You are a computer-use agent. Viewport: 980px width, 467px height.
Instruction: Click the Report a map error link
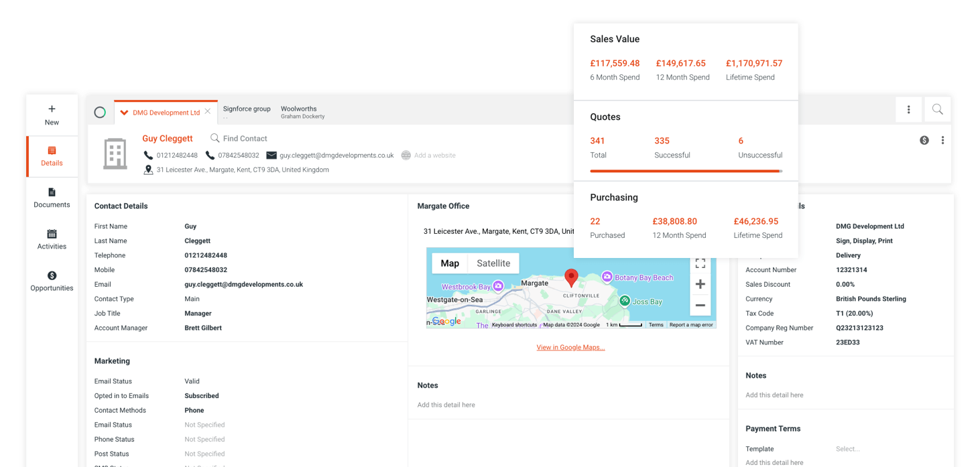coord(691,324)
